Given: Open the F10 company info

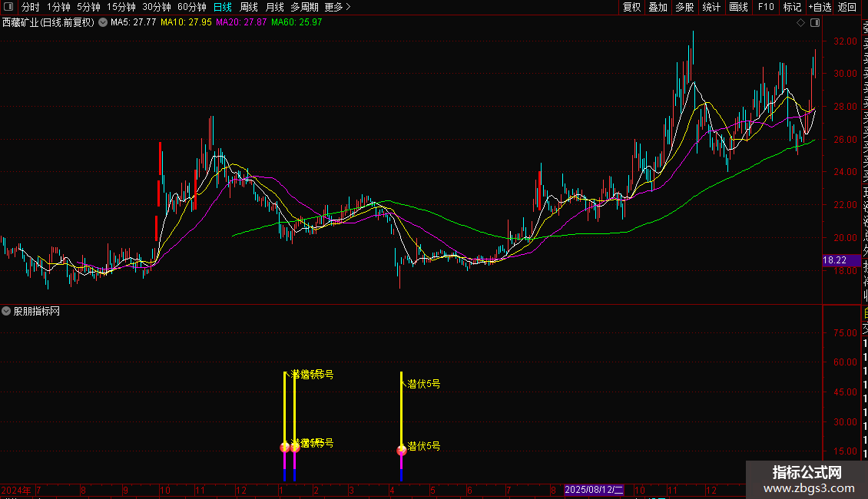Looking at the screenshot, I should pyautogui.click(x=766, y=7).
